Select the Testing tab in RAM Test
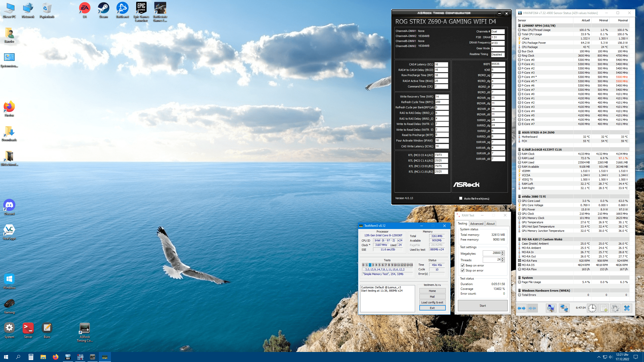The height and width of the screenshot is (362, 644). [462, 223]
